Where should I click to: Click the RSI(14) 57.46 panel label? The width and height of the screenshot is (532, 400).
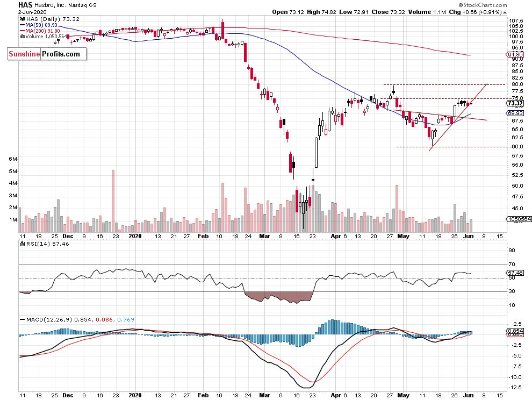(47, 244)
